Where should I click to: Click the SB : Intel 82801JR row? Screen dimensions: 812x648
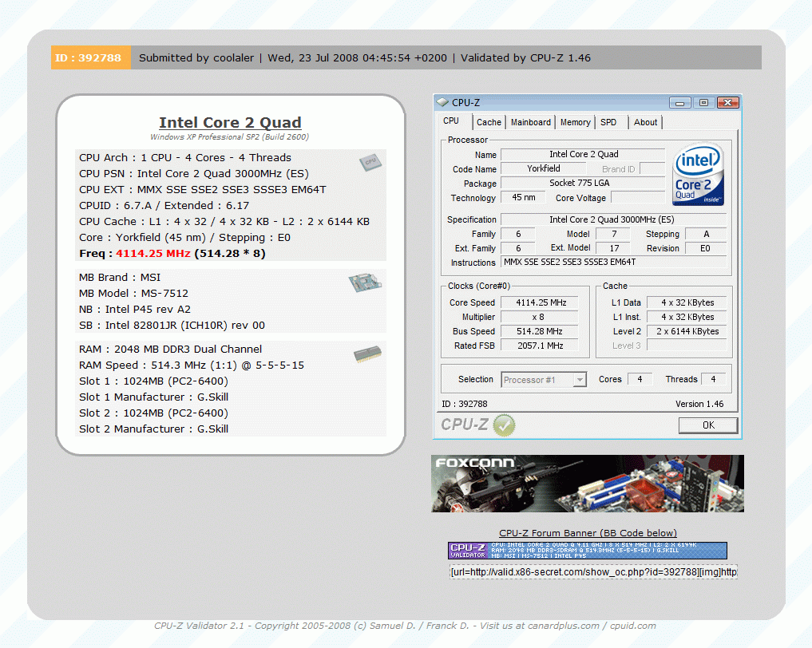pyautogui.click(x=172, y=326)
